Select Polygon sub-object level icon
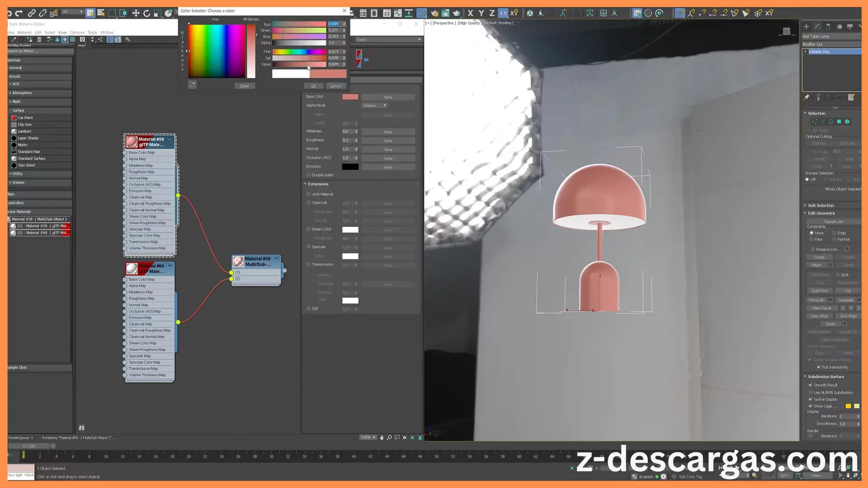Viewport: 868px width, 488px height. (x=839, y=122)
